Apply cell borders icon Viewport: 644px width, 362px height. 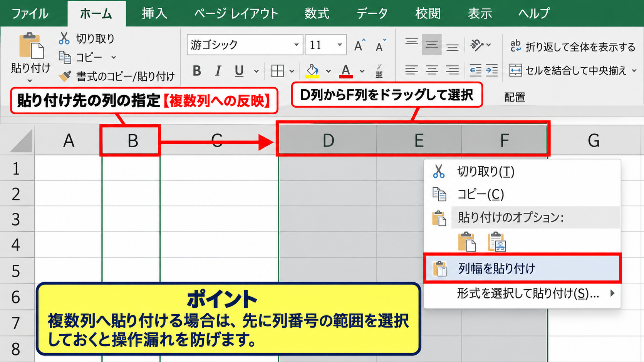(x=277, y=71)
